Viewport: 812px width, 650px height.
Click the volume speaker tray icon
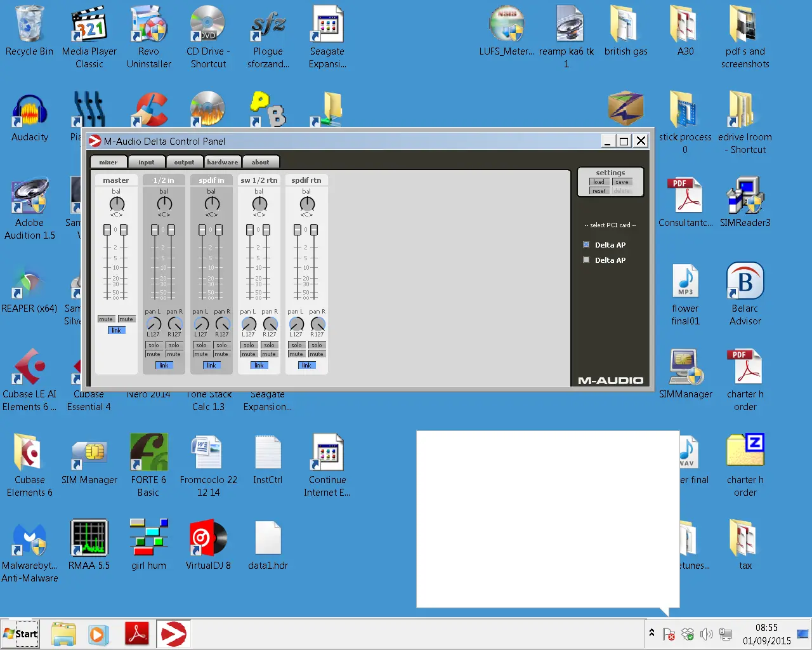point(706,634)
